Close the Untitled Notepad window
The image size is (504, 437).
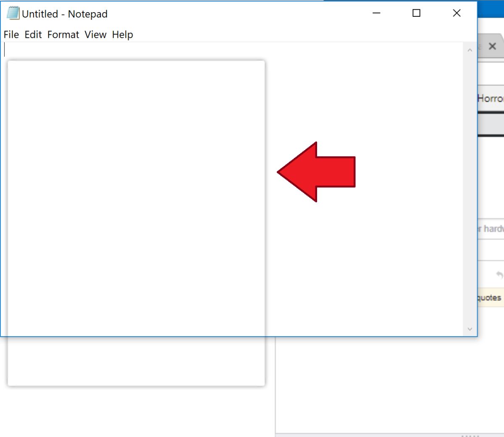tap(457, 13)
